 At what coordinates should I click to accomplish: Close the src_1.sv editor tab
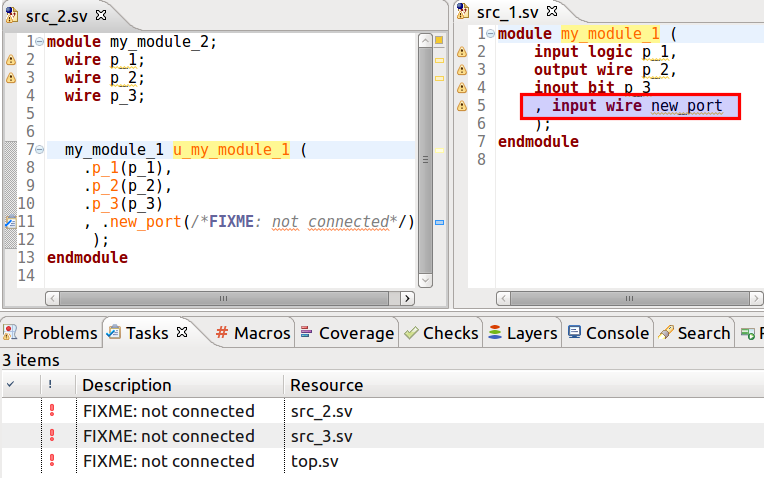[552, 11]
